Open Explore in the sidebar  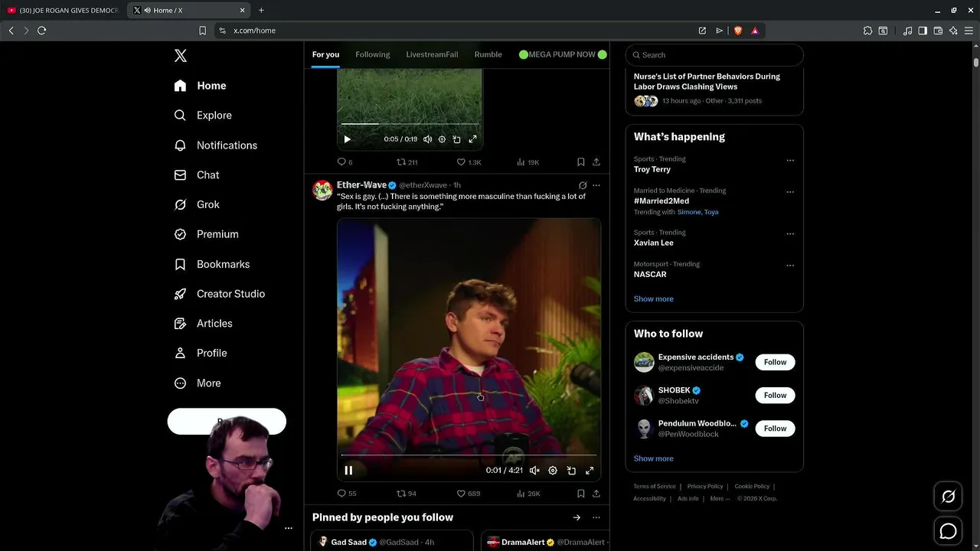point(204,116)
